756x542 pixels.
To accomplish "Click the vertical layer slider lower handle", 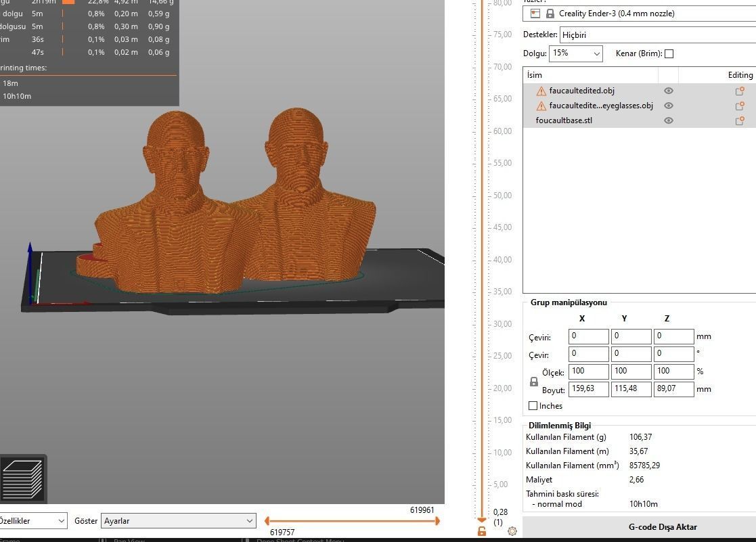I will [x=482, y=520].
